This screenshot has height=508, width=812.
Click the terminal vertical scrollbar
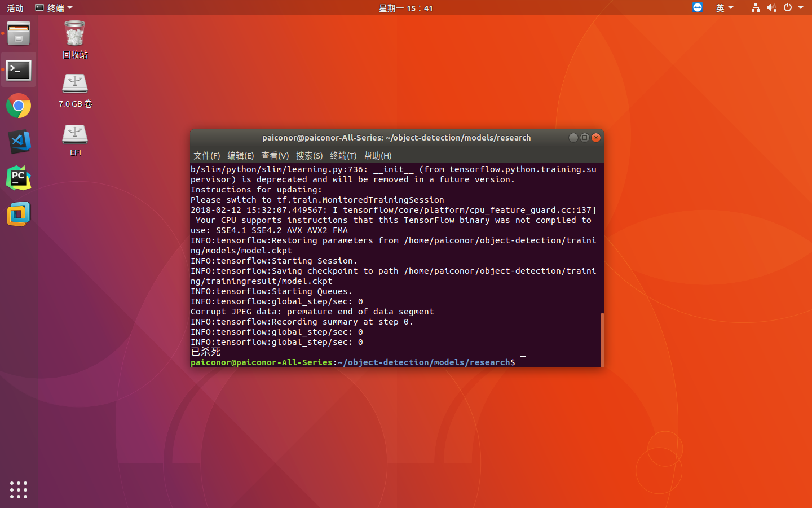point(602,340)
